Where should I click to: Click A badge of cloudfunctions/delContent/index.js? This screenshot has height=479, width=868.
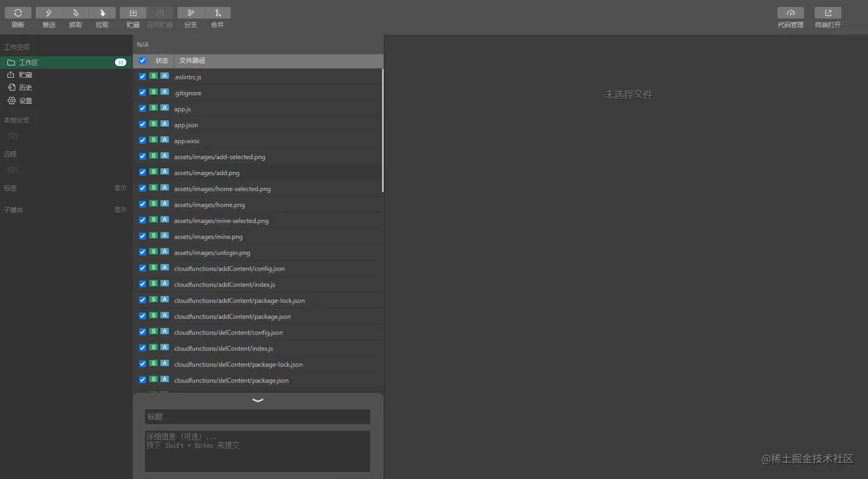tap(164, 348)
